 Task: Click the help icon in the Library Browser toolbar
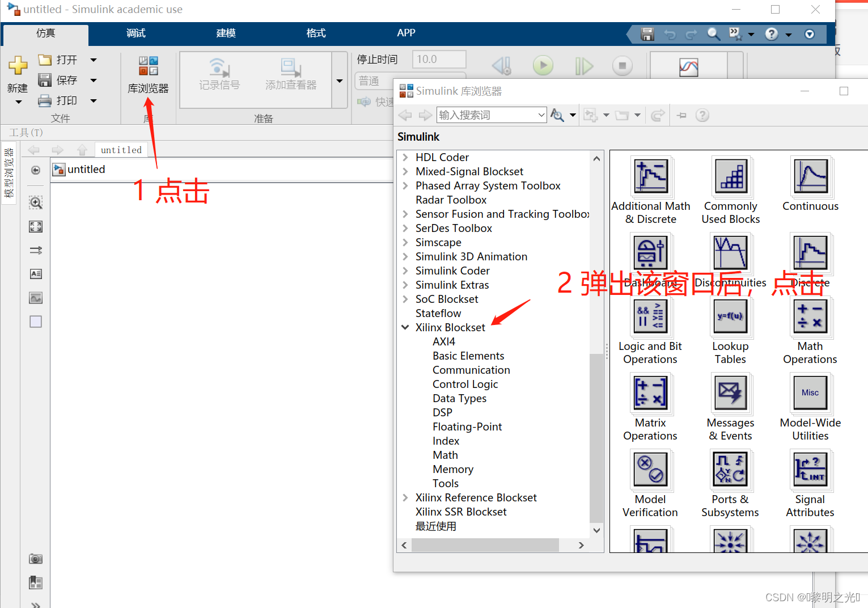[702, 115]
